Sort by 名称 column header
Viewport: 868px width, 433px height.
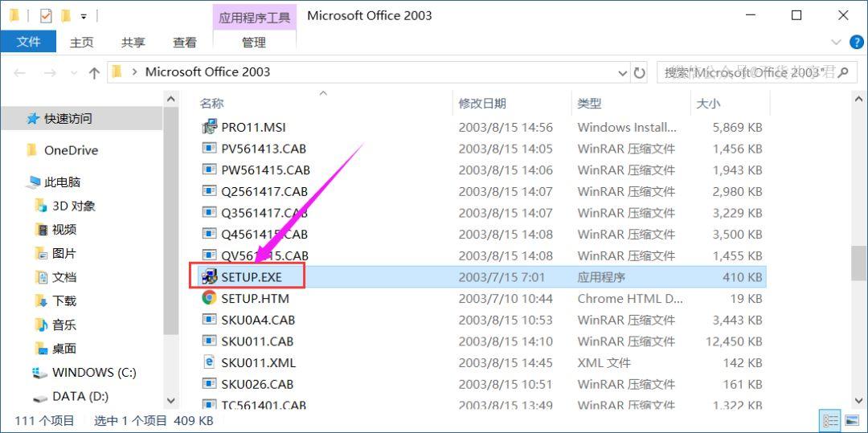212,104
